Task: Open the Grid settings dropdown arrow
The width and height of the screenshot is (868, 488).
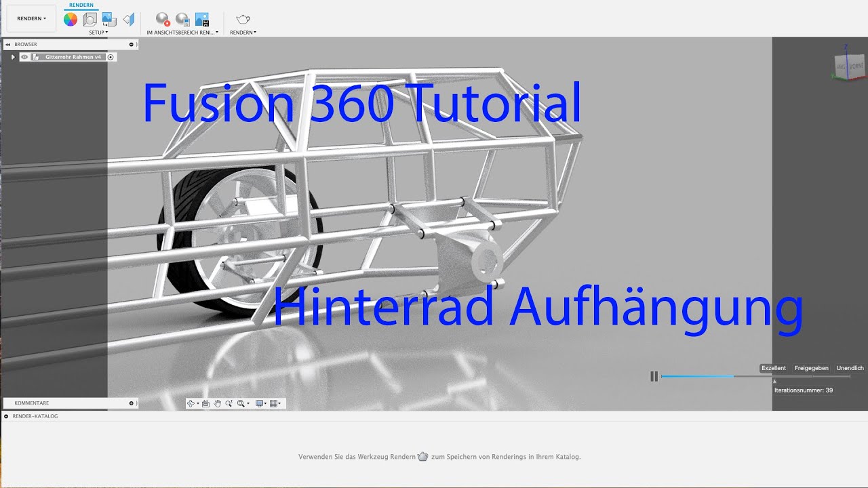Action: click(x=281, y=404)
